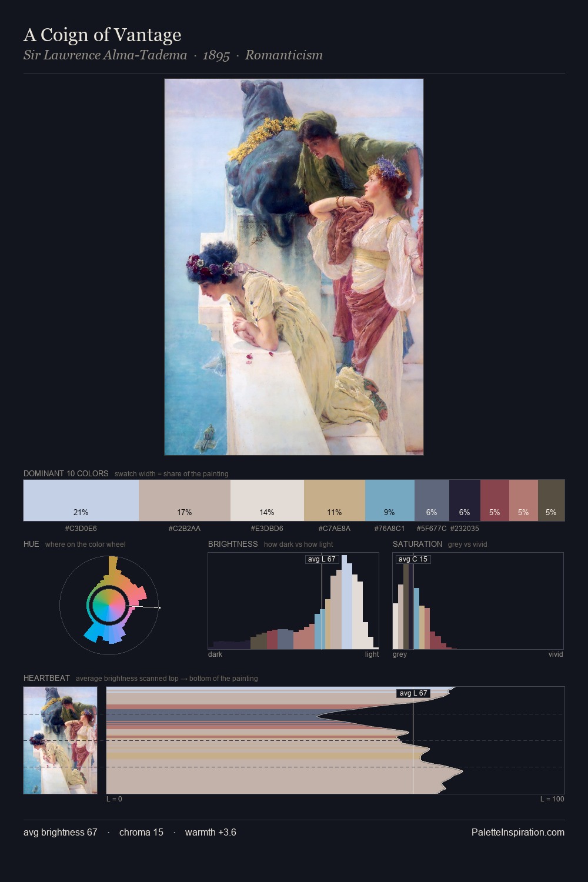Click the 'avg L 67' label in heartbeat chart
Viewport: 588px width, 882px height.
point(414,693)
